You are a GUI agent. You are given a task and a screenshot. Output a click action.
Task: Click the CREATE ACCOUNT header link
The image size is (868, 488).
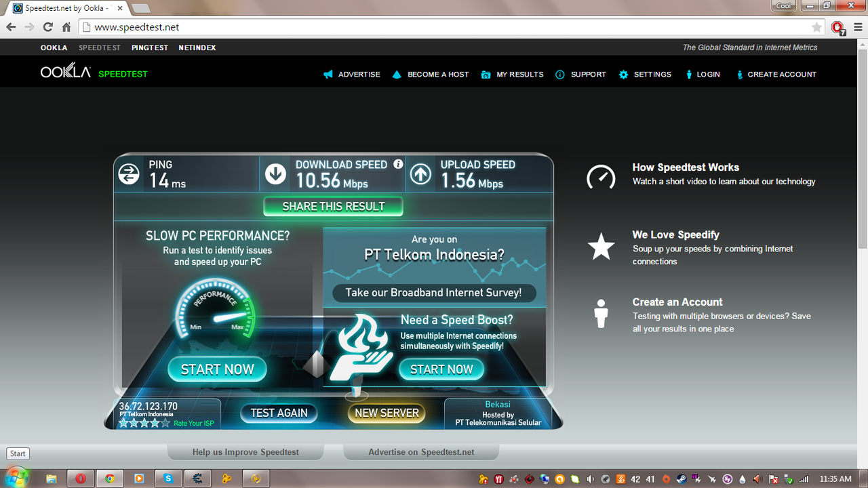[782, 75]
